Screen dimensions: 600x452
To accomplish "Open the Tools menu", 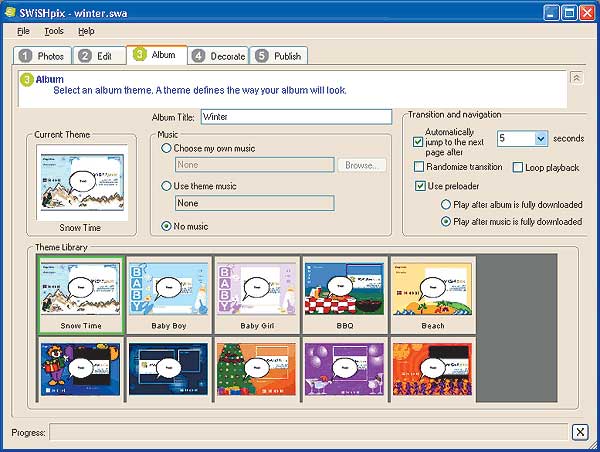I will 53,32.
